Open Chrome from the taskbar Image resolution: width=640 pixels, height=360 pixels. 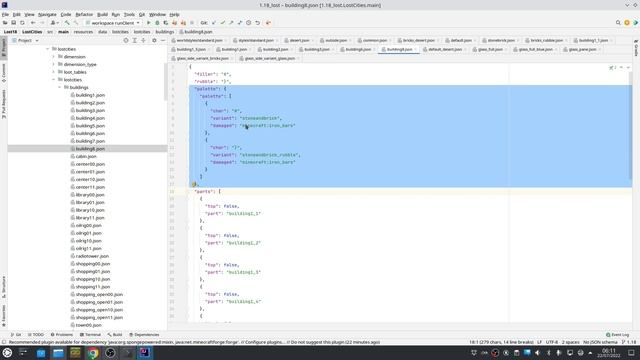coord(93,353)
